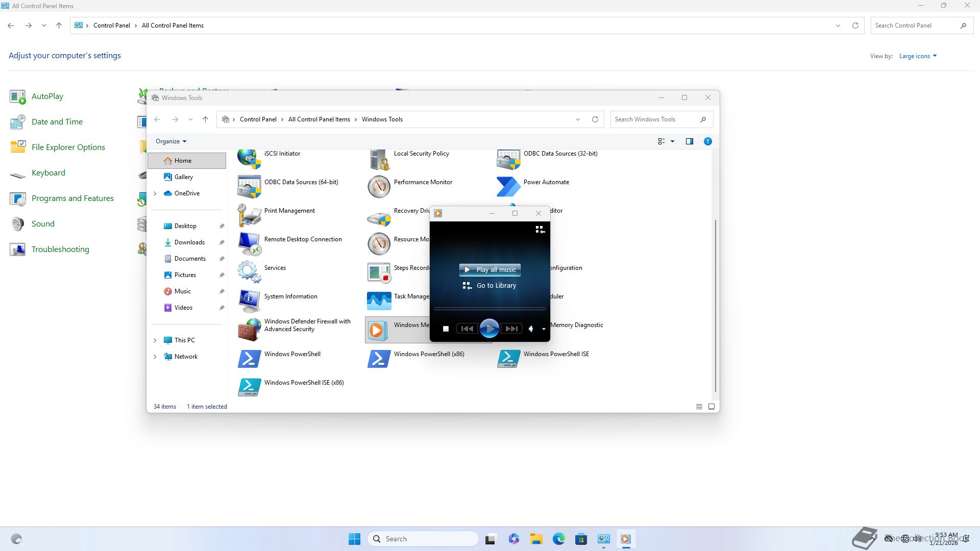This screenshot has width=980, height=551.
Task: Click the Search Windows Tools field
Action: coord(654,119)
